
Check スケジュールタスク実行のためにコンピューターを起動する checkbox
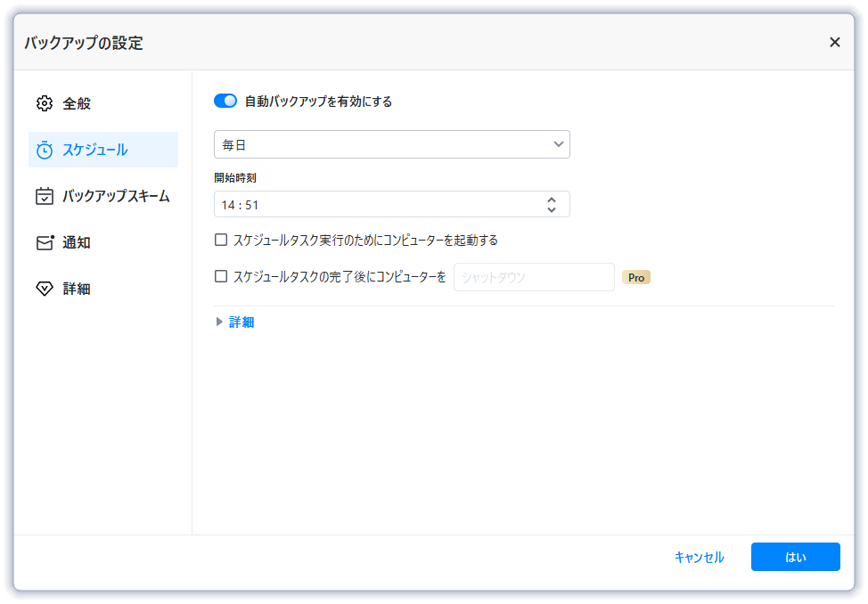click(x=221, y=240)
